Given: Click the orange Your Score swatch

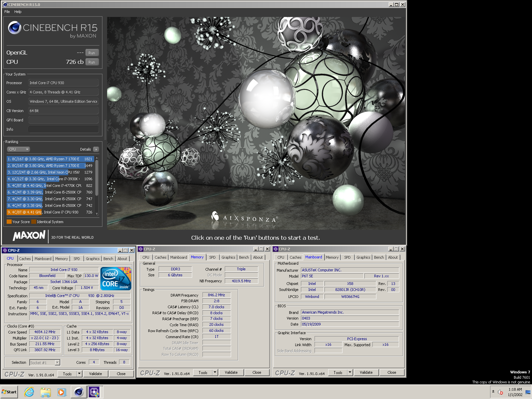Looking at the screenshot, I should (x=9, y=222).
